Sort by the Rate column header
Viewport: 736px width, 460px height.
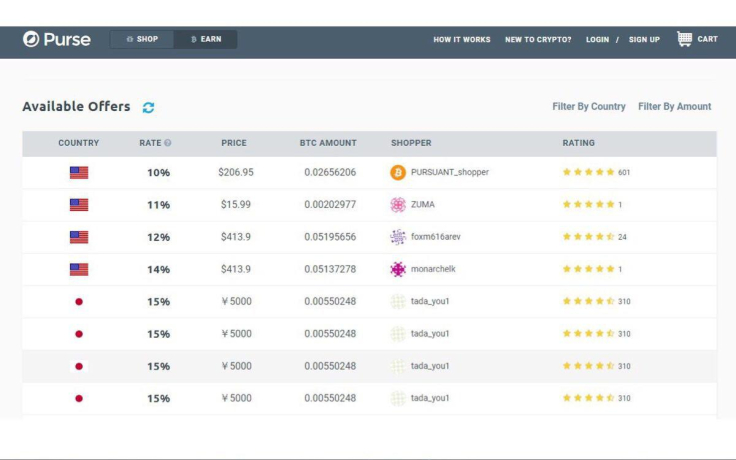(x=150, y=143)
